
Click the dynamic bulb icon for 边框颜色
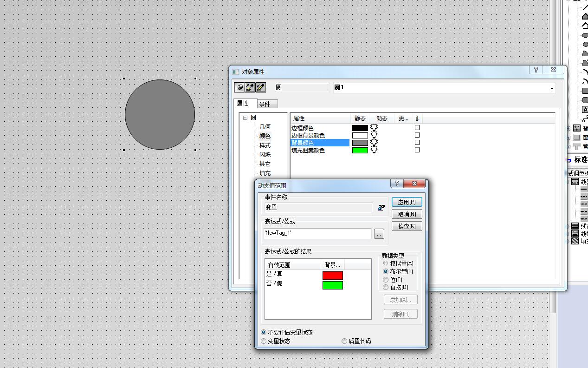(374, 127)
